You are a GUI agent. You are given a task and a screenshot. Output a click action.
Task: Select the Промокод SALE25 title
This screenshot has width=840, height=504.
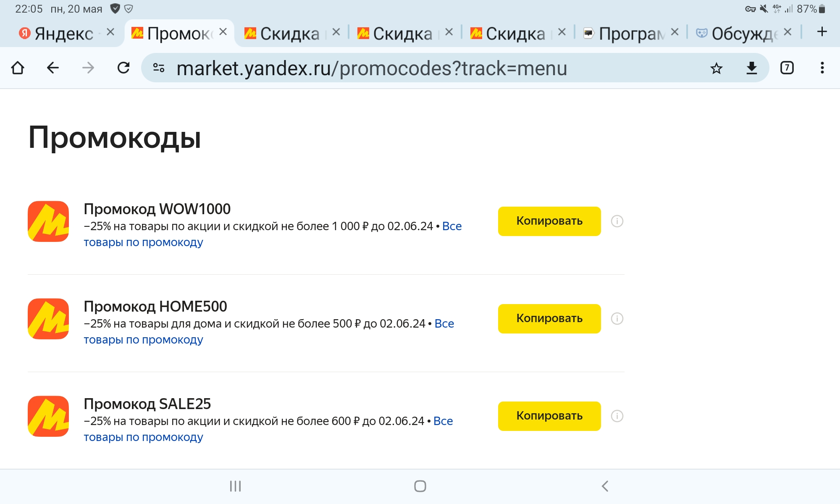147,404
